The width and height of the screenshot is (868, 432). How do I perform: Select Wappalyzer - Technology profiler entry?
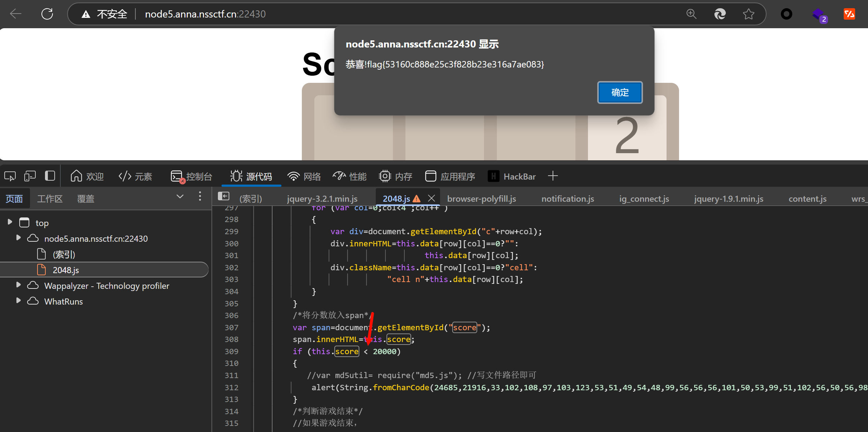(x=106, y=286)
